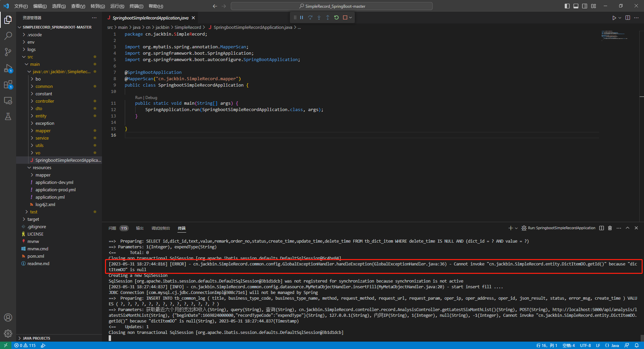Pause the running program in debug toolbar
The height and width of the screenshot is (349, 644).
click(301, 17)
